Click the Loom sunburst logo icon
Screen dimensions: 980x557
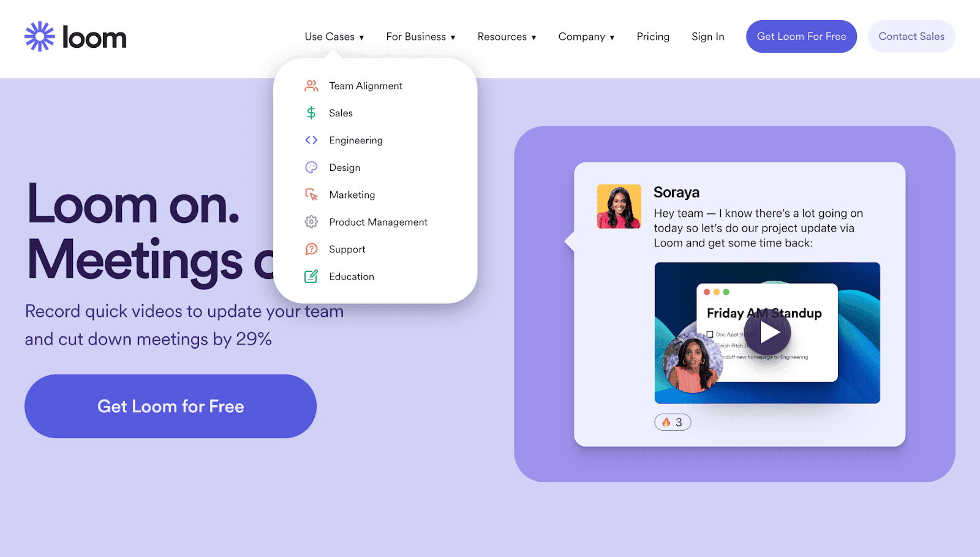click(x=40, y=37)
